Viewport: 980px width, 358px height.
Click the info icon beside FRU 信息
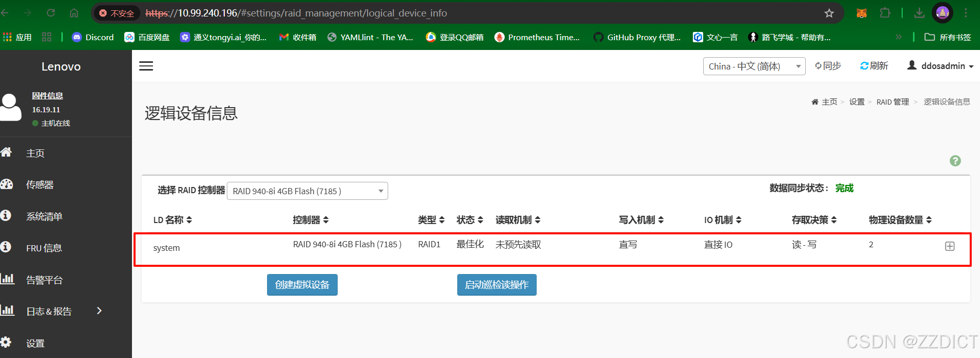pos(6,247)
